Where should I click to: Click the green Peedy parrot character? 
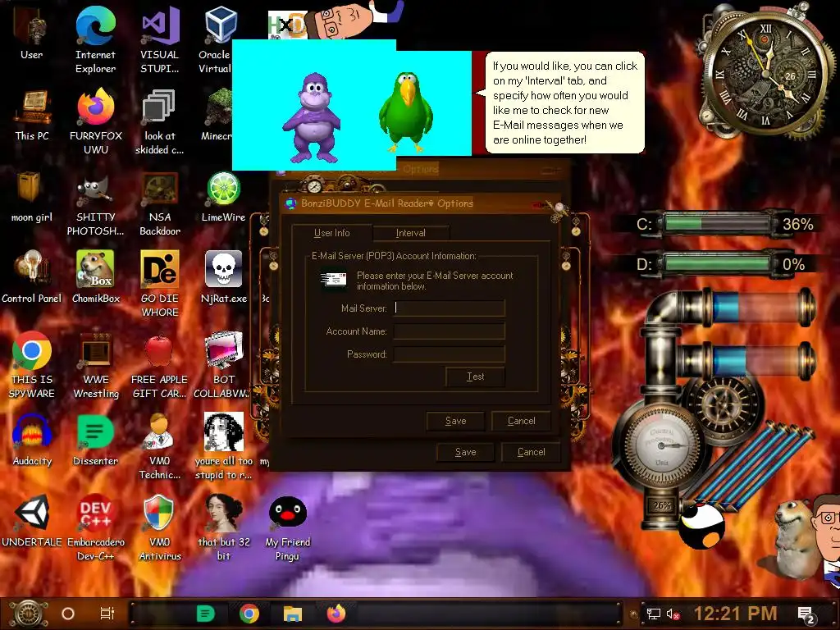pyautogui.click(x=405, y=112)
